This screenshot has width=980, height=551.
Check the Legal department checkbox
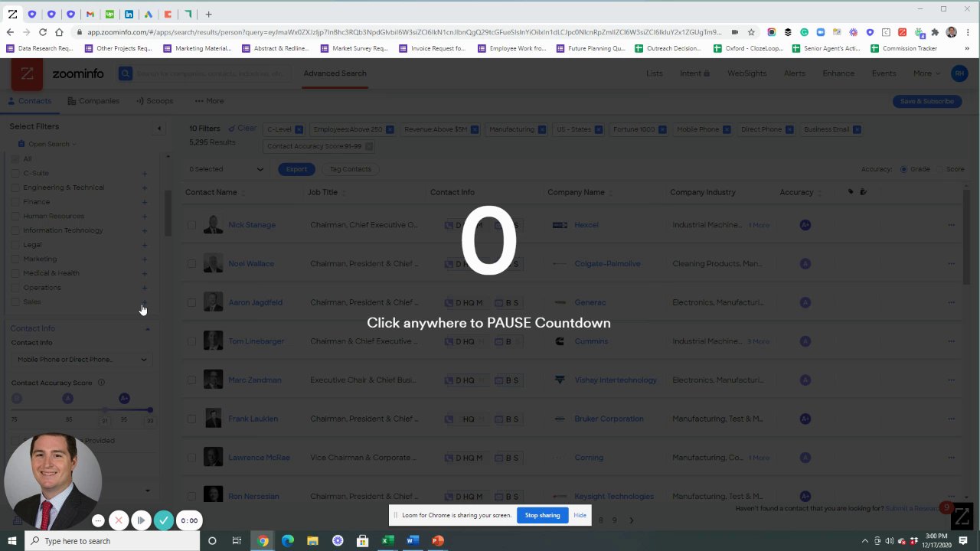(x=15, y=245)
